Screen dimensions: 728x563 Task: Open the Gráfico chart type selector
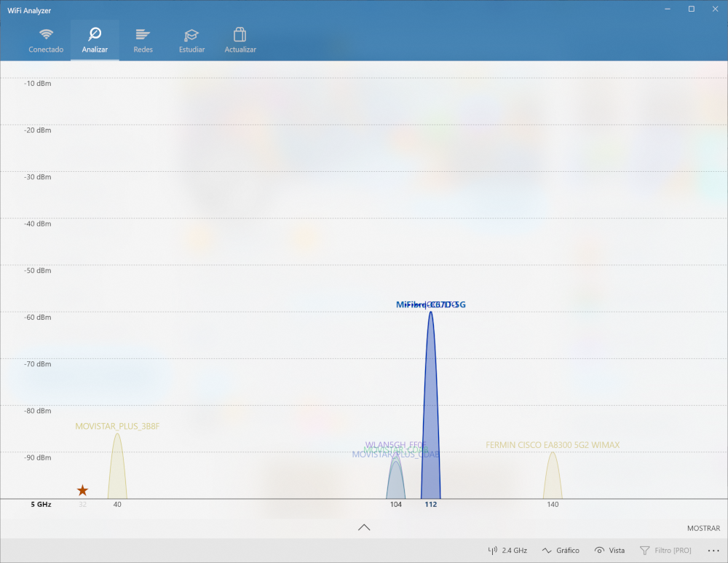tap(561, 551)
